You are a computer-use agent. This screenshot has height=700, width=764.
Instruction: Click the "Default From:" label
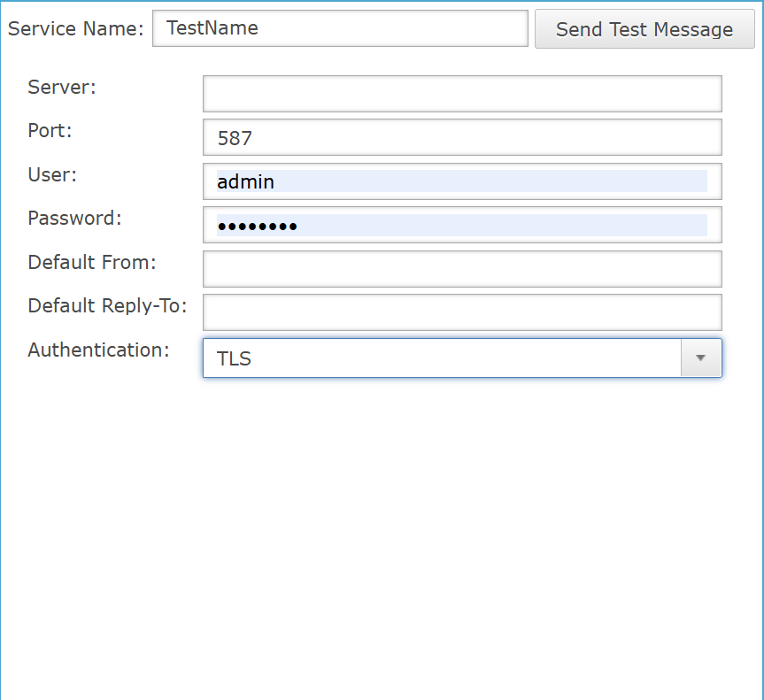coord(91,262)
